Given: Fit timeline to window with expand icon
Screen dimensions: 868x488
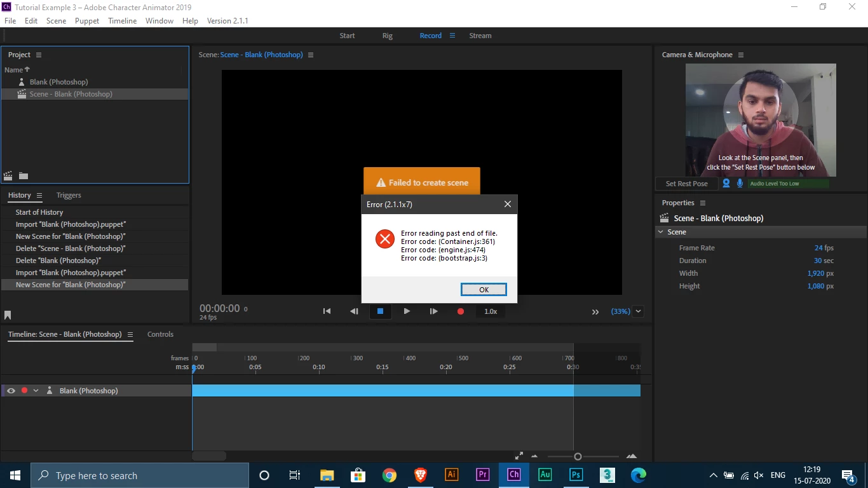Looking at the screenshot, I should click(x=519, y=456).
